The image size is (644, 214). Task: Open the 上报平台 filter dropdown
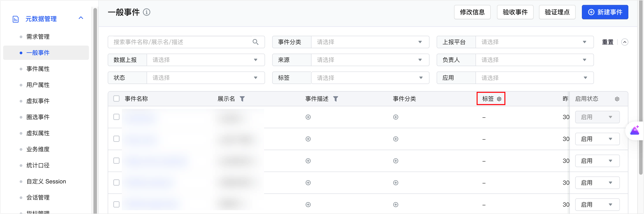click(535, 42)
